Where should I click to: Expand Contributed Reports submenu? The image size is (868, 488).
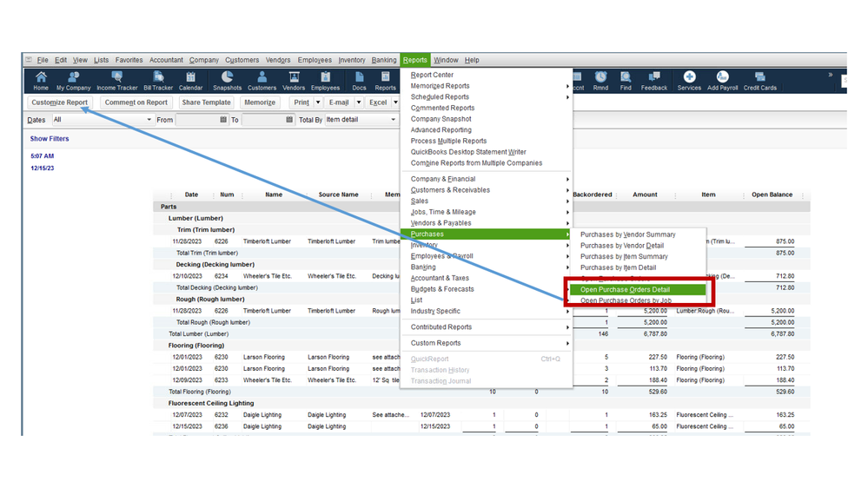tap(486, 327)
